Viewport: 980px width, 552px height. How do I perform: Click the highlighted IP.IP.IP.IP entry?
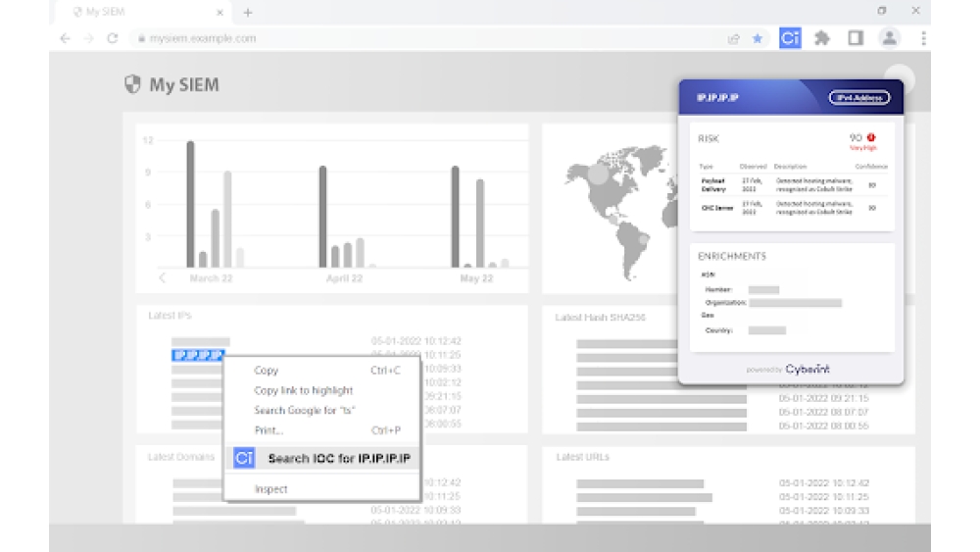coord(198,355)
